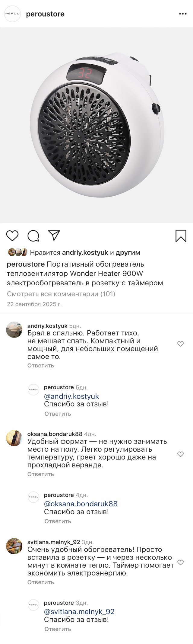Share post via paper plane icon
The height and width of the screenshot is (644, 193).
click(x=54, y=235)
